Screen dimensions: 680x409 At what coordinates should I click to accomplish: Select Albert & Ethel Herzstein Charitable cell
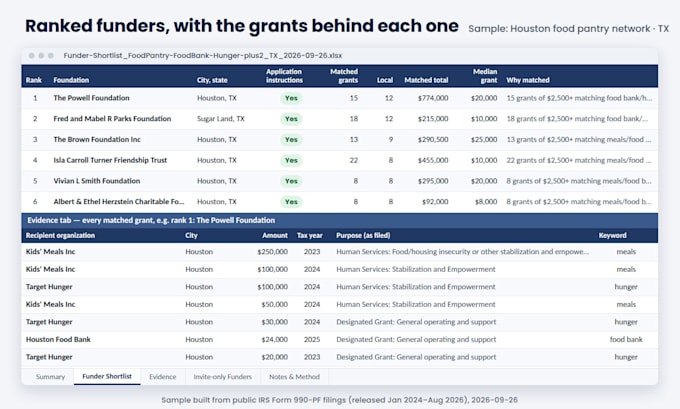coord(119,202)
